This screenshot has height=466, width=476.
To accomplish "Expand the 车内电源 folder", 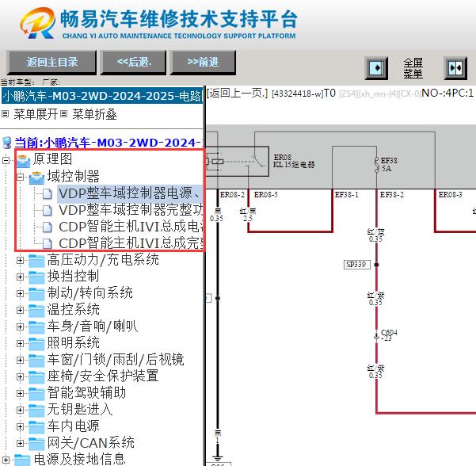I will pos(20,427).
